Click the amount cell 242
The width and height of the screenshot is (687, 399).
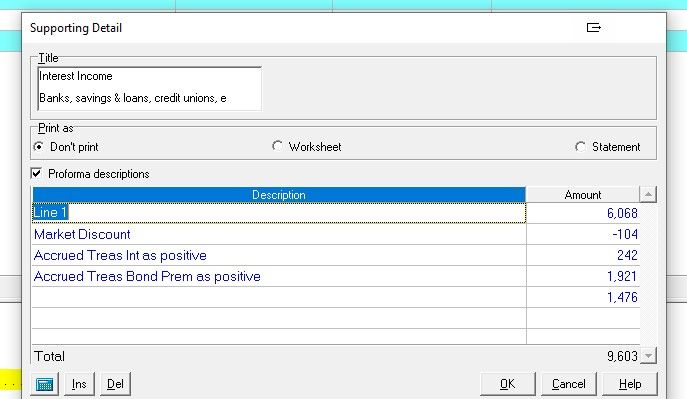click(x=583, y=255)
